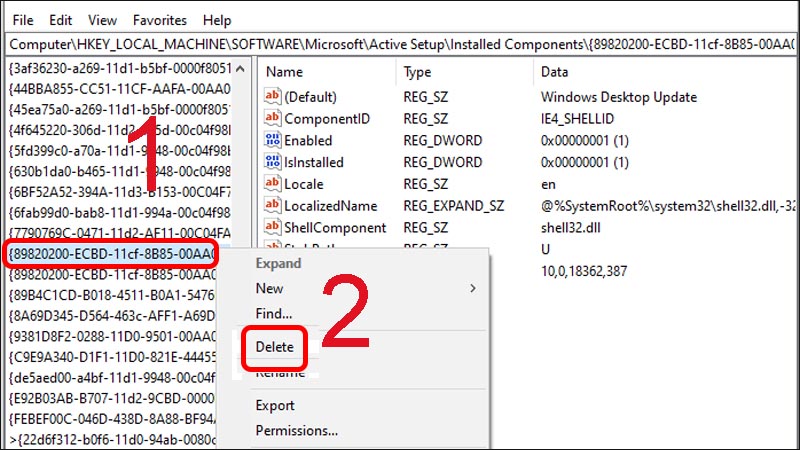Select key {44BBA855-CC51-11CF-AAFA-00AA0
The height and width of the screenshot is (450, 800).
(x=119, y=89)
